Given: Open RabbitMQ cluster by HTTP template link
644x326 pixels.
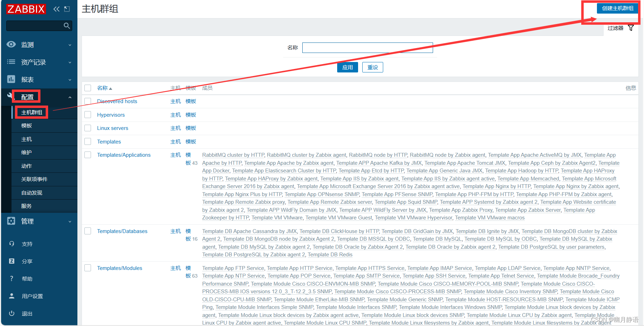Looking at the screenshot, I should 233,155.
